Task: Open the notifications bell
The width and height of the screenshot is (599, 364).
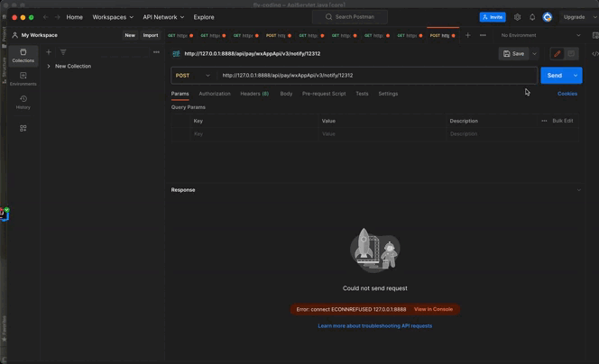Action: pyautogui.click(x=532, y=17)
